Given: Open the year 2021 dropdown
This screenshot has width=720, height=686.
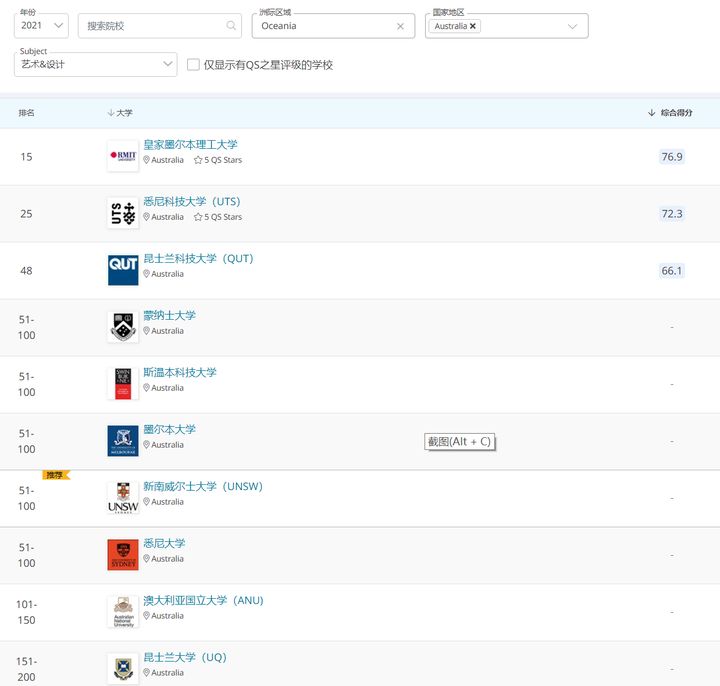Looking at the screenshot, I should (x=41, y=26).
